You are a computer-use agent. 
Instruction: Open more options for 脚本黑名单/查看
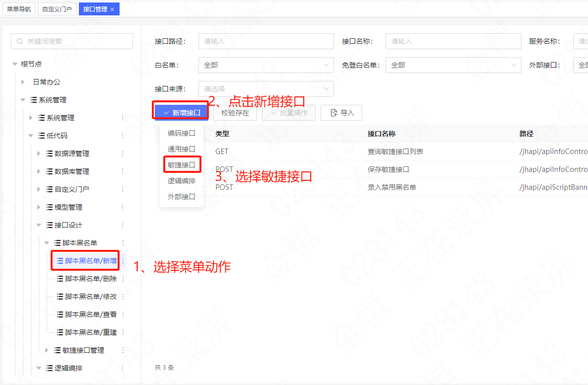[123, 314]
